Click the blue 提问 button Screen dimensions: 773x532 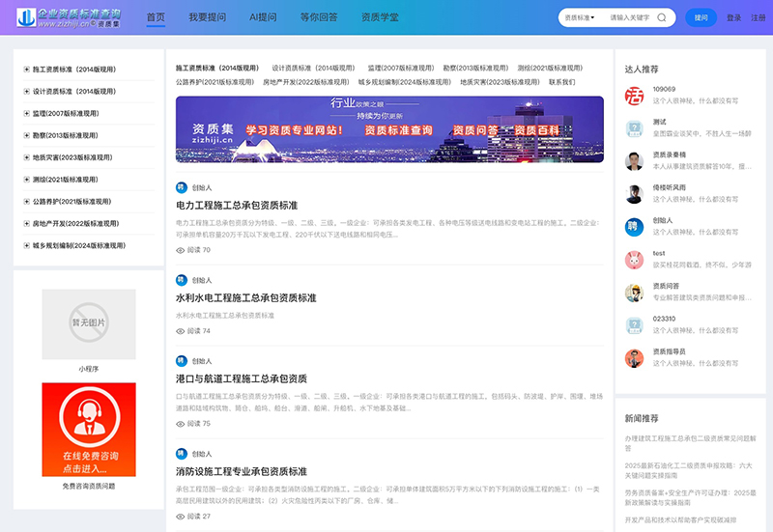click(x=701, y=17)
